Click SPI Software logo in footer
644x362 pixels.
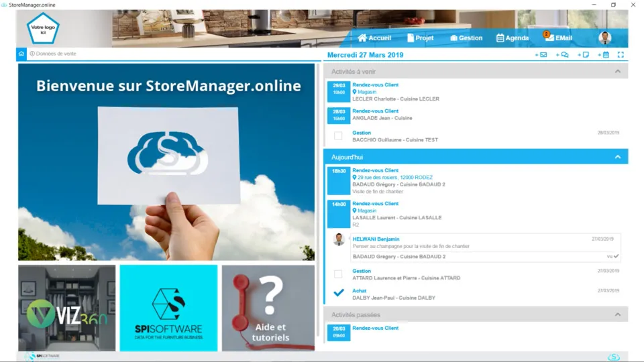tap(42, 356)
